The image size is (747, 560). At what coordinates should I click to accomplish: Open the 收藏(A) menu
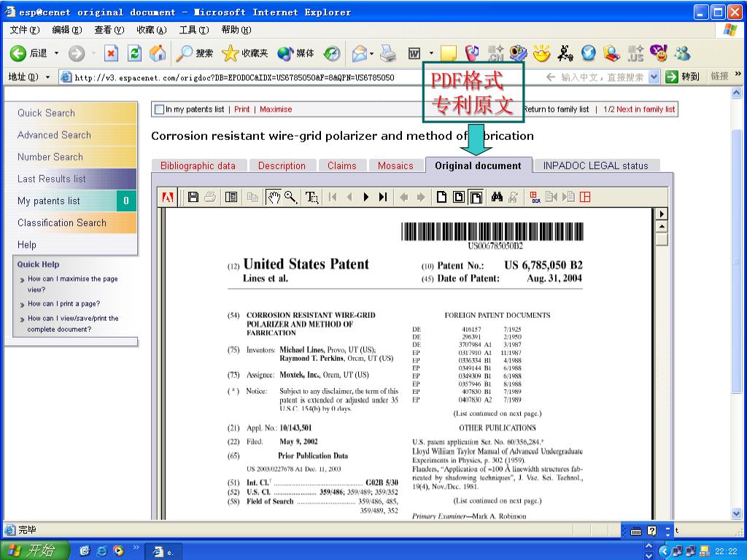coord(152,30)
